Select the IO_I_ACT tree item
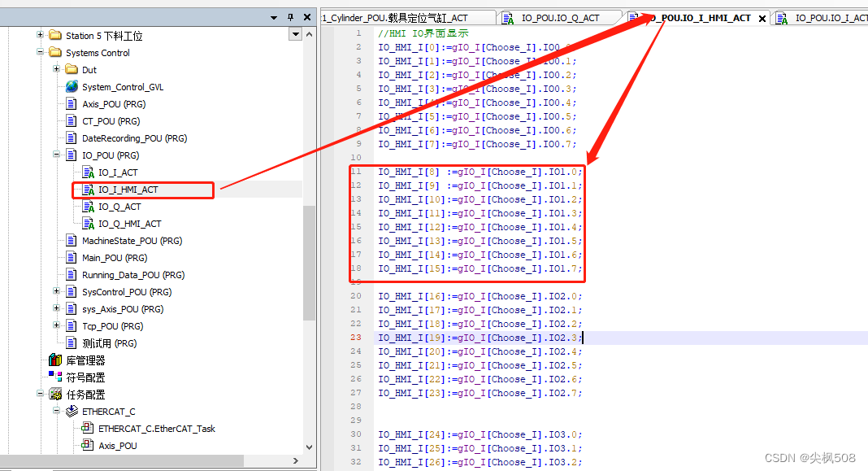Viewport: 868px width, 471px height. [x=118, y=172]
